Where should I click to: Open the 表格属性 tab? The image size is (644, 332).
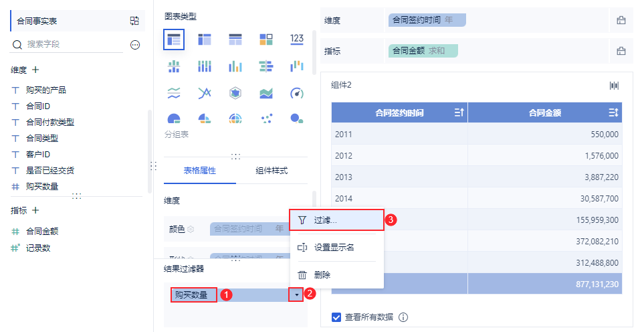199,171
